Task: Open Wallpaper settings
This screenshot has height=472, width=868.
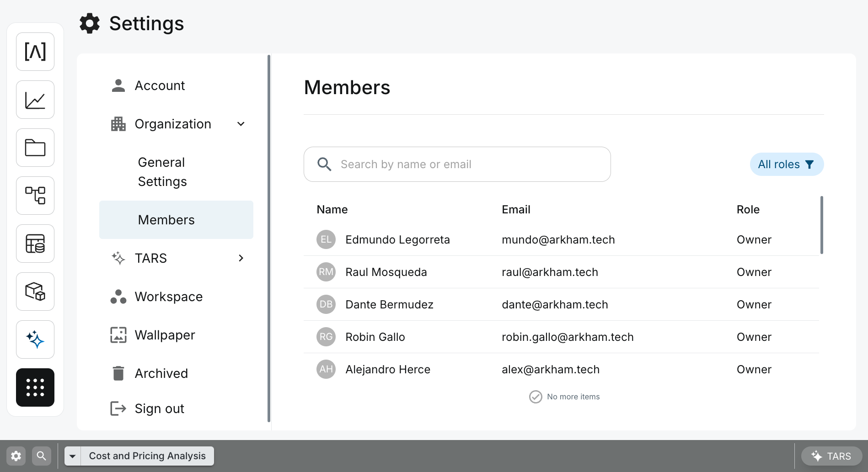Action: tap(176, 335)
